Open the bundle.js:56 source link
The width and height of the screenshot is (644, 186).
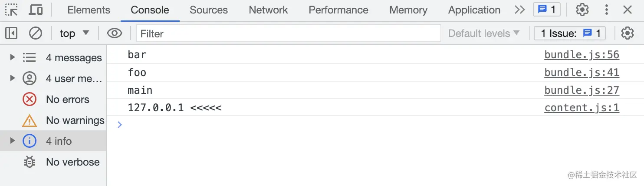click(582, 55)
